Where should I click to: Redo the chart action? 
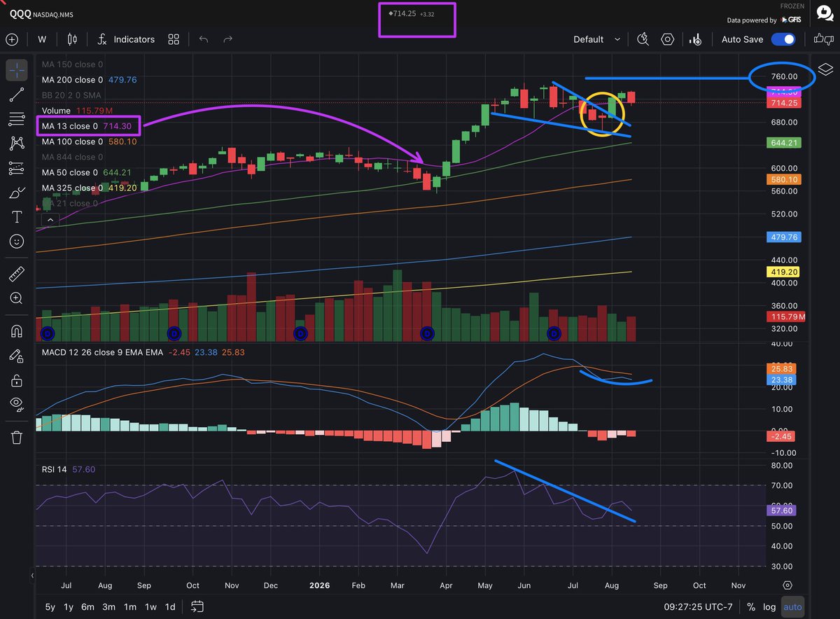[227, 39]
